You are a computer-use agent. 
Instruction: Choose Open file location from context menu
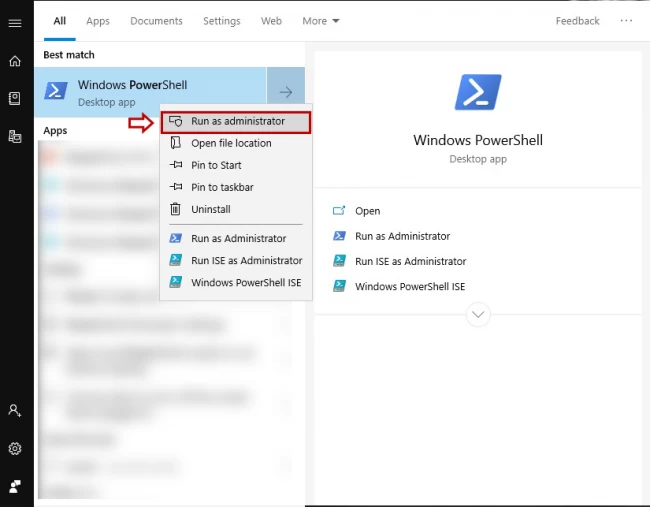tap(231, 143)
